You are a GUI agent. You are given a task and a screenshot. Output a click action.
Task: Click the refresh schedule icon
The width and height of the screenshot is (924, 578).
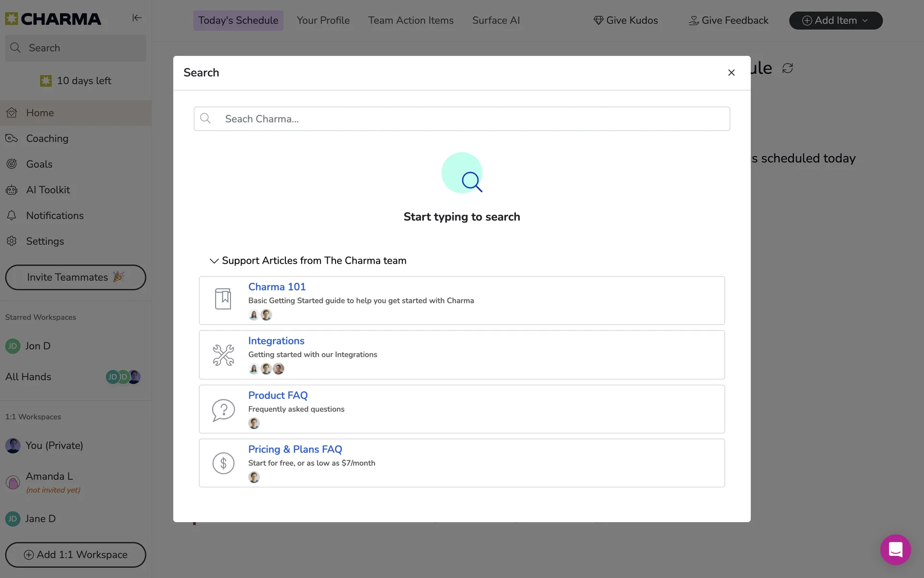[x=787, y=68]
